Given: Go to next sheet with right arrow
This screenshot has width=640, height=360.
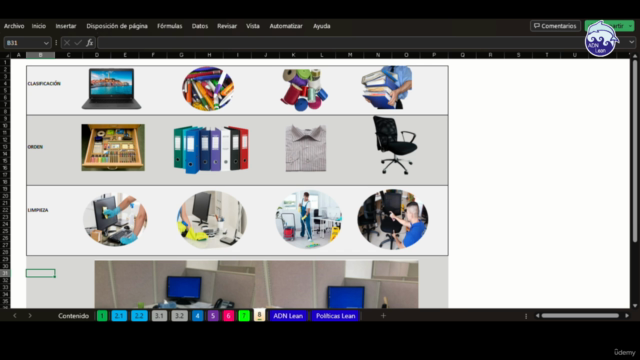Looking at the screenshot, I should [x=30, y=316].
